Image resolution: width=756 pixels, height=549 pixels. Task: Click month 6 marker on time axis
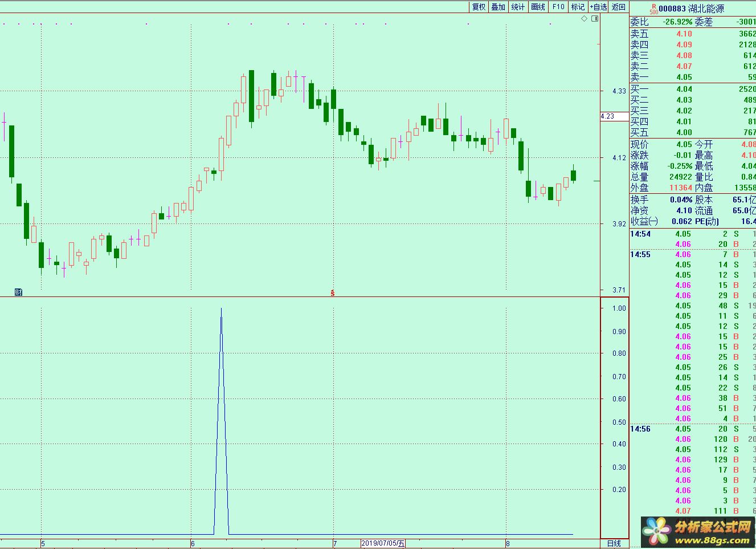[193, 544]
